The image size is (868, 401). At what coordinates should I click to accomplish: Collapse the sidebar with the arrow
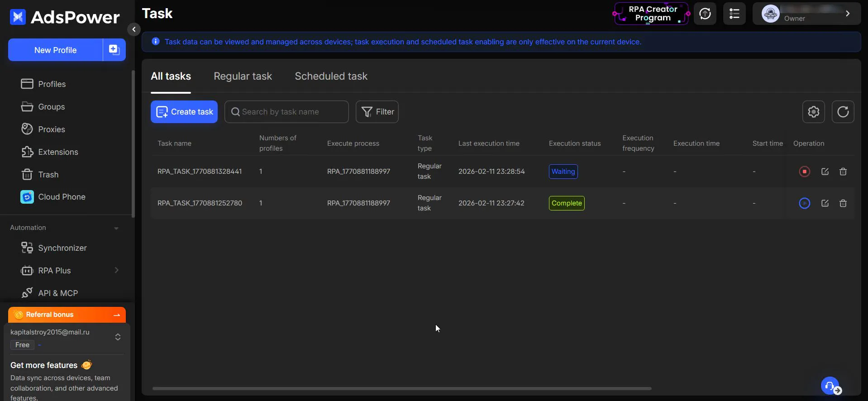(134, 29)
